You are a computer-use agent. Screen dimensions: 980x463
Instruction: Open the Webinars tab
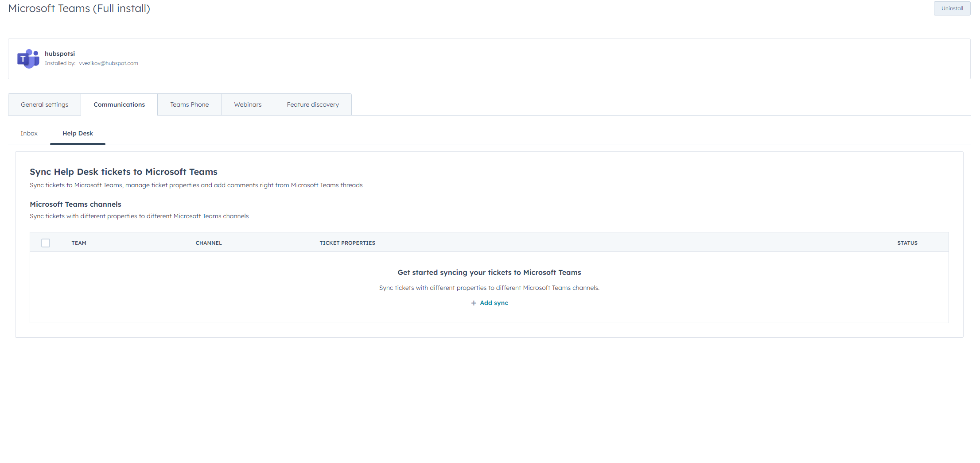[x=248, y=104]
